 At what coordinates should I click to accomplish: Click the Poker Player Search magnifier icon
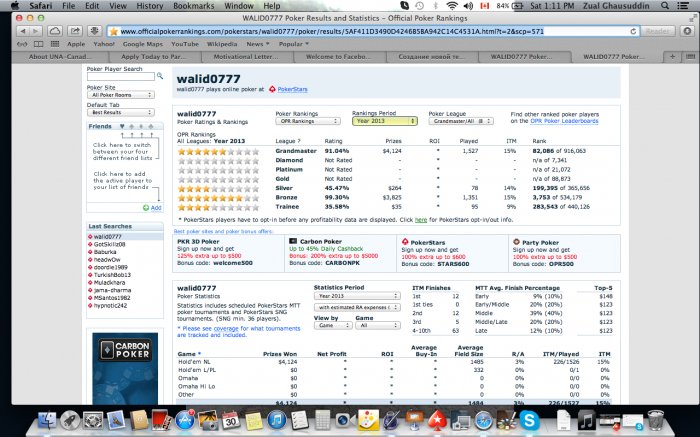click(x=160, y=76)
